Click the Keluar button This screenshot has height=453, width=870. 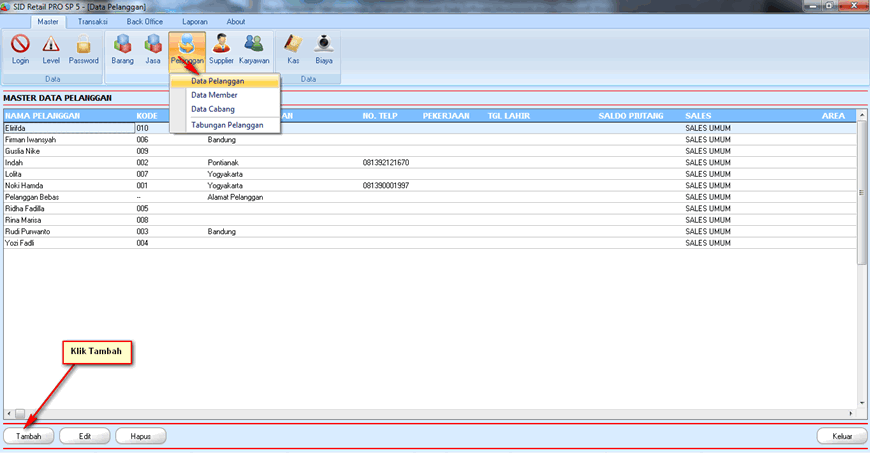pyautogui.click(x=842, y=436)
